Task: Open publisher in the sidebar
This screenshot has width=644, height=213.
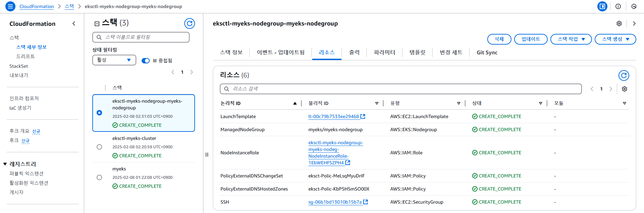Action: (16, 192)
